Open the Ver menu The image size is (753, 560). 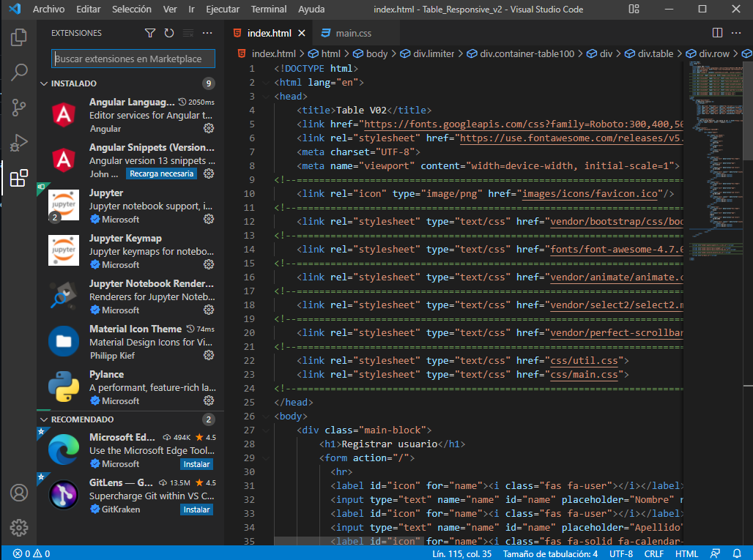170,9
